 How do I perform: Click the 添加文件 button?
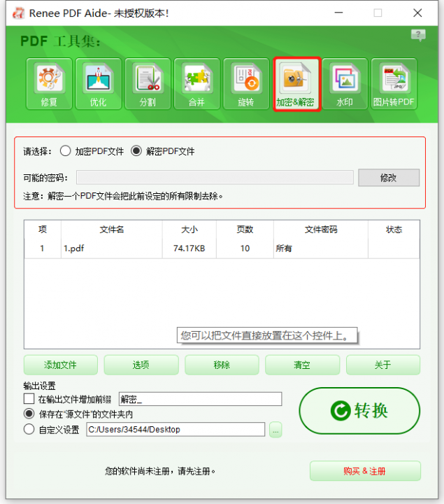[61, 365]
